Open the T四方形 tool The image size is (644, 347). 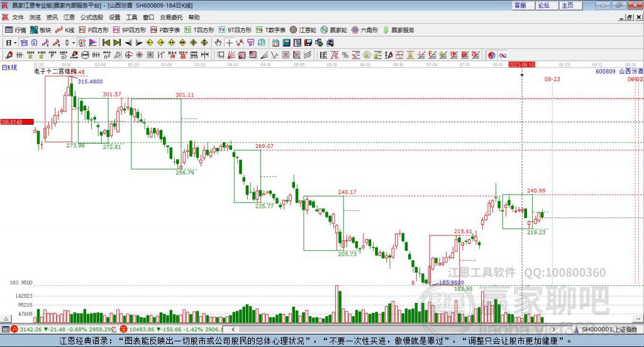pos(199,30)
